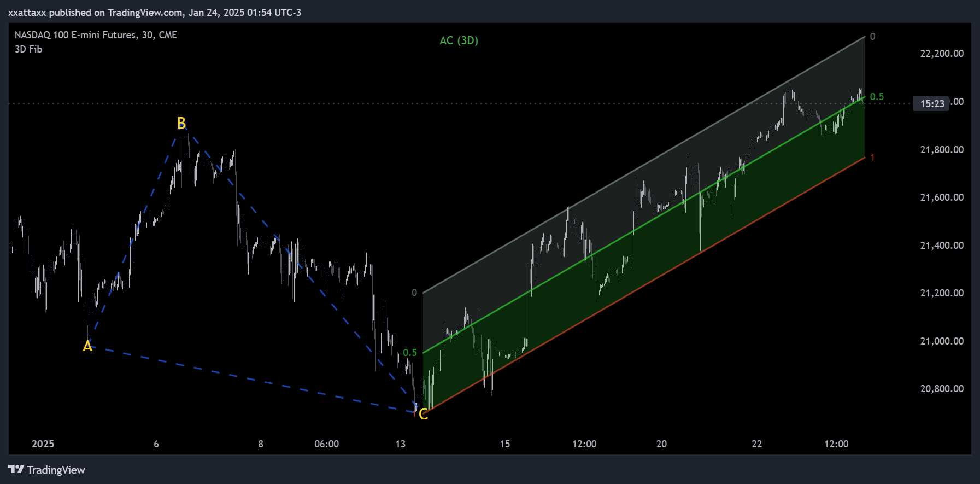Click the 22,200.00 price axis label
Viewport: 980px width, 484px height.
tap(942, 54)
